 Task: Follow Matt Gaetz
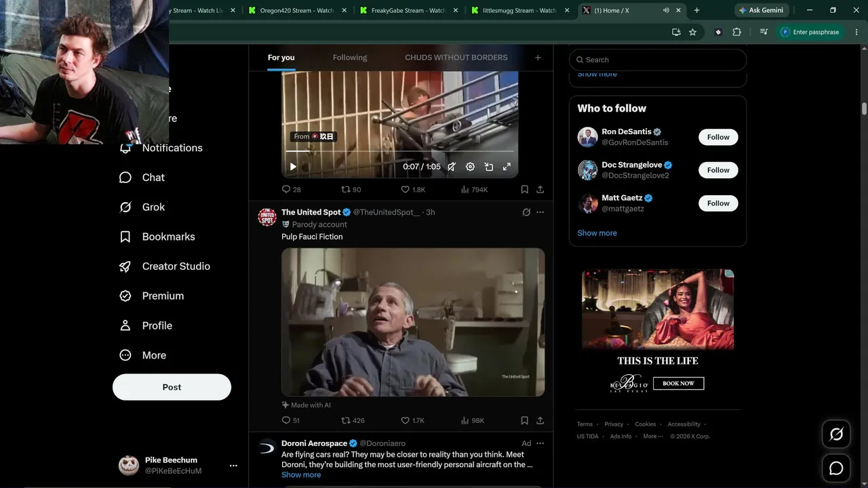tap(718, 203)
